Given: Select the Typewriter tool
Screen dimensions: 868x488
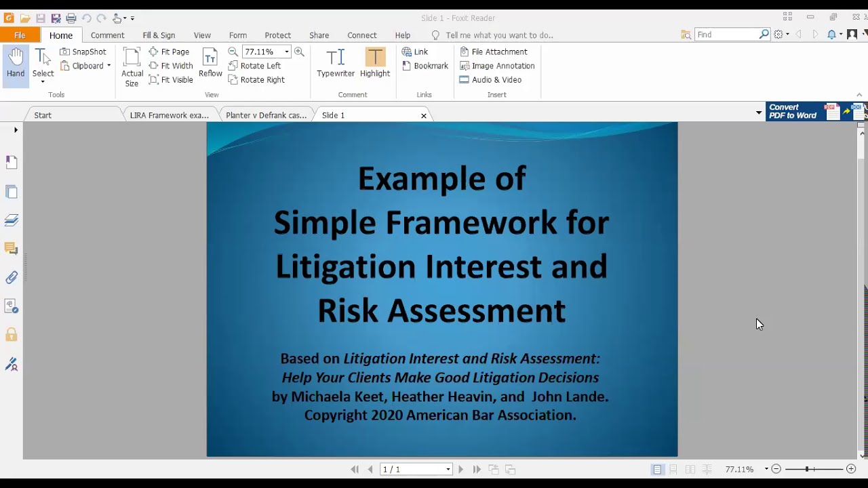Looking at the screenshot, I should tap(336, 63).
